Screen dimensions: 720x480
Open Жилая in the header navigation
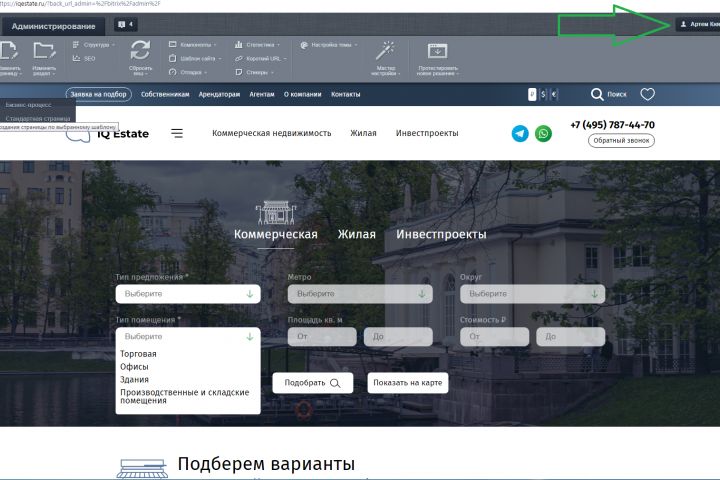point(363,133)
